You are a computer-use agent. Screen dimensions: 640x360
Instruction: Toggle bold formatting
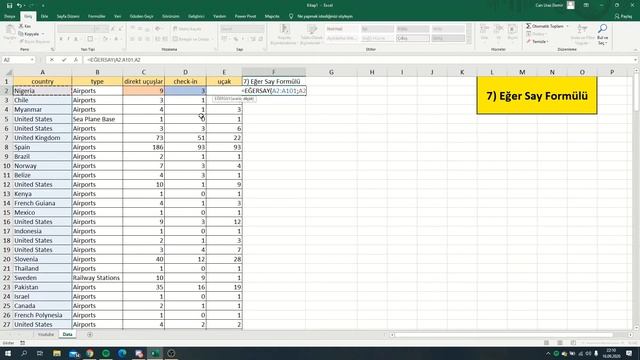pyautogui.click(x=61, y=39)
